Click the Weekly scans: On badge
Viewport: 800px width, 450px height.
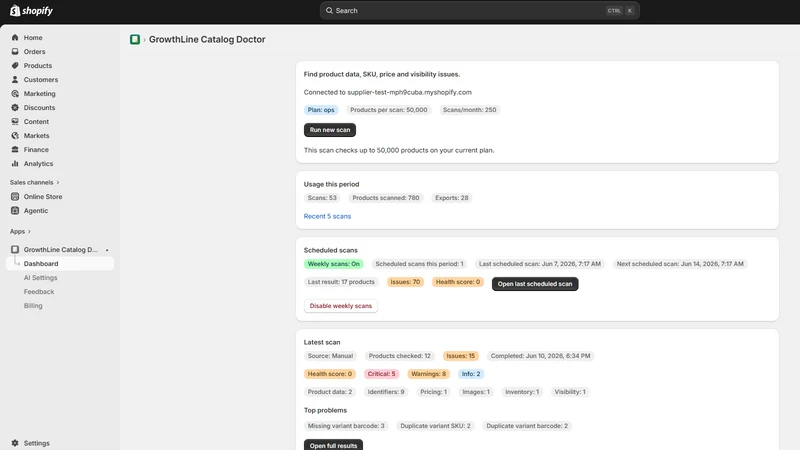click(334, 264)
